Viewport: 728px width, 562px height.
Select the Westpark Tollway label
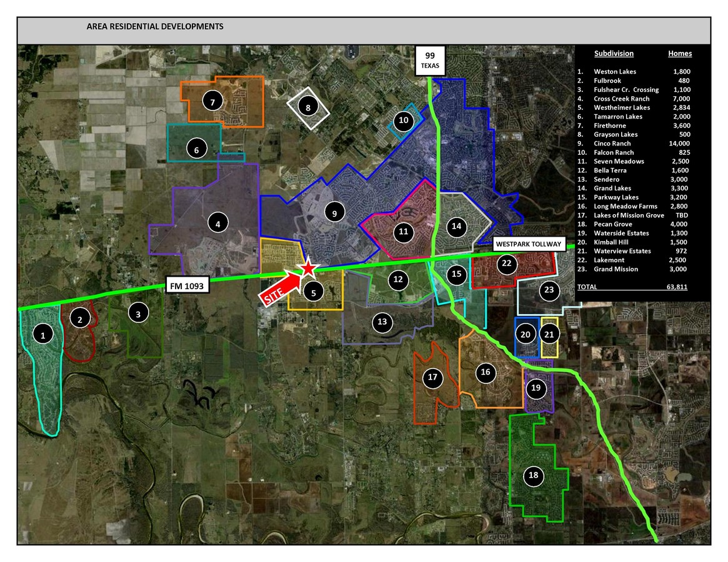[x=529, y=244]
